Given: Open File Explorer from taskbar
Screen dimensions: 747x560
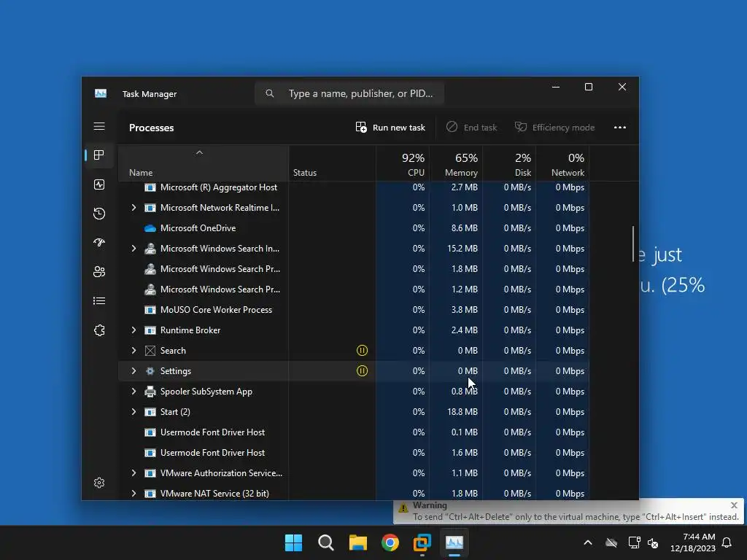Looking at the screenshot, I should pos(357,542).
